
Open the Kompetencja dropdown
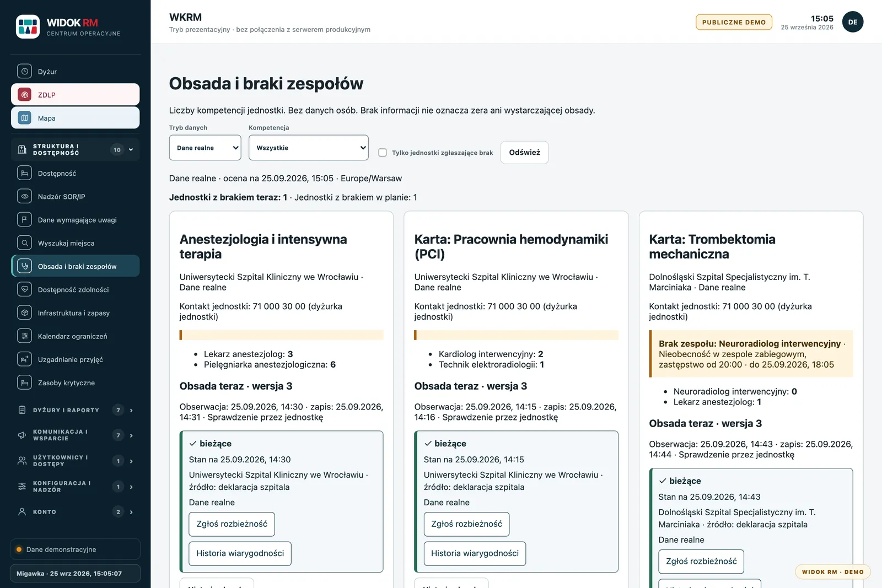[309, 148]
